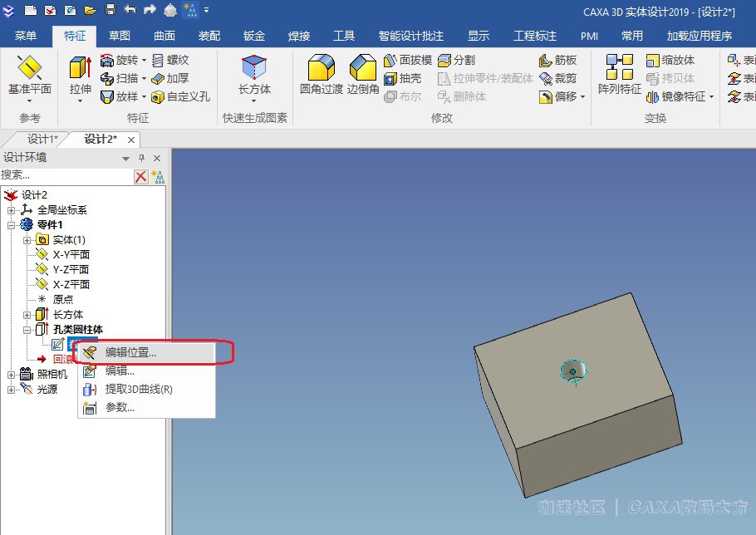Clear search with the red X button

pyautogui.click(x=141, y=176)
